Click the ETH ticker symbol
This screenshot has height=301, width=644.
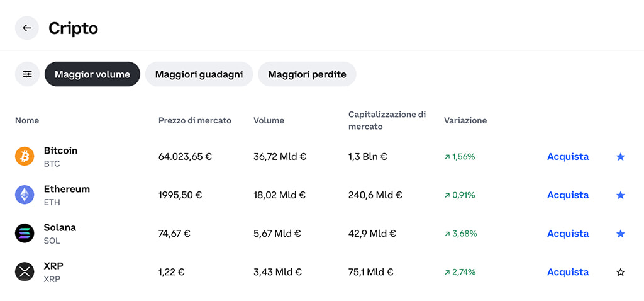(52, 202)
